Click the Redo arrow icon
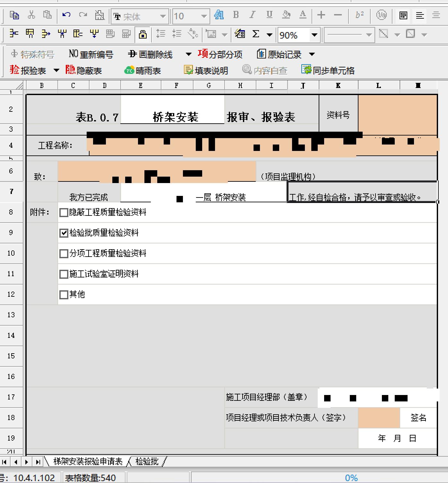This screenshot has height=483, width=448. (x=83, y=15)
